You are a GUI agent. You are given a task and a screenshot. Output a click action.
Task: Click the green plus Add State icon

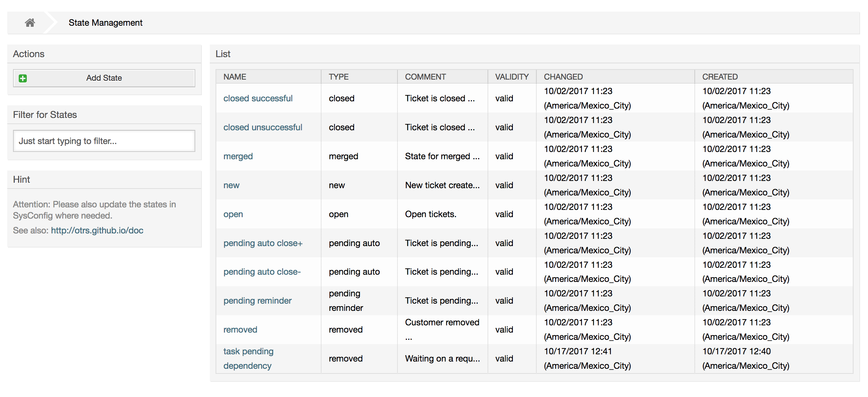pyautogui.click(x=23, y=78)
